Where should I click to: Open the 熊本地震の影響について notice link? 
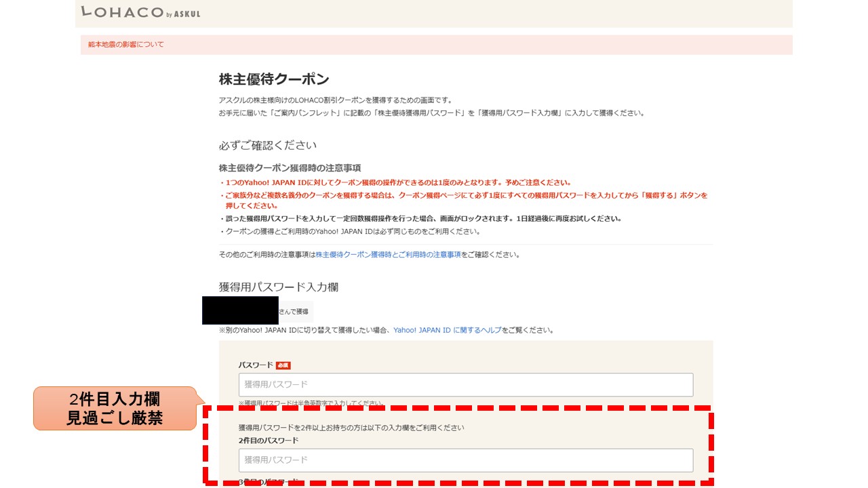(x=126, y=45)
